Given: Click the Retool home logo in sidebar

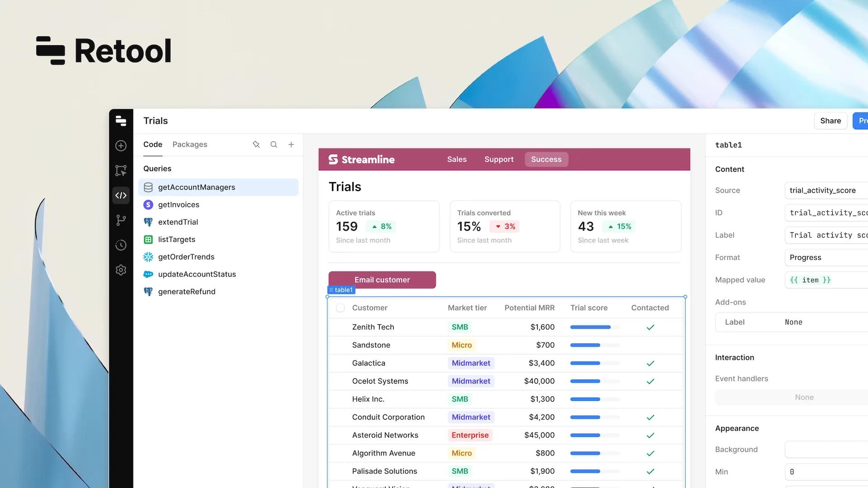Looking at the screenshot, I should pyautogui.click(x=121, y=121).
